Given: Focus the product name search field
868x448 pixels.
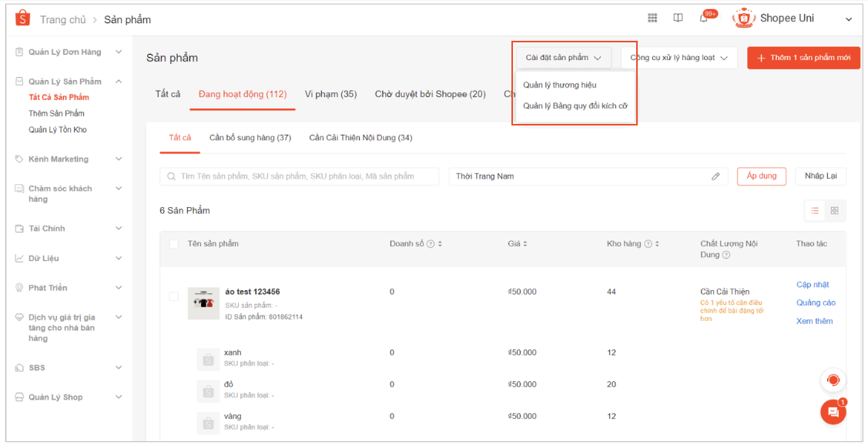Looking at the screenshot, I should coord(300,176).
